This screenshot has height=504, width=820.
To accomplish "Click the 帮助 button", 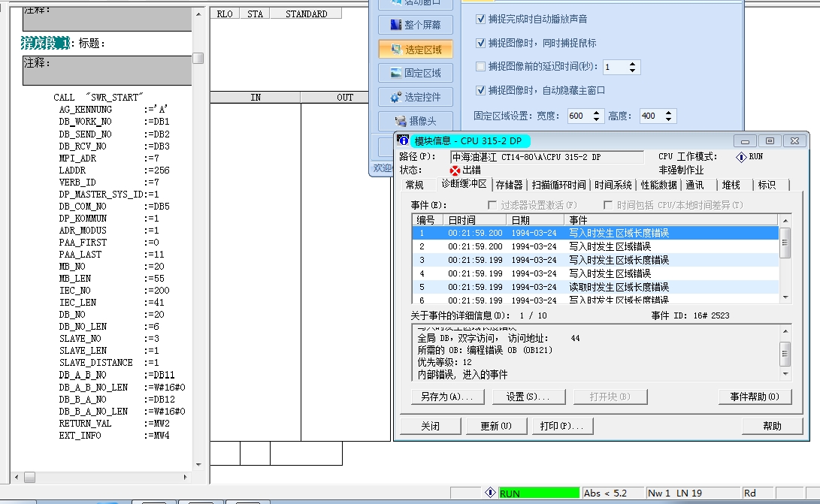I will (x=773, y=426).
